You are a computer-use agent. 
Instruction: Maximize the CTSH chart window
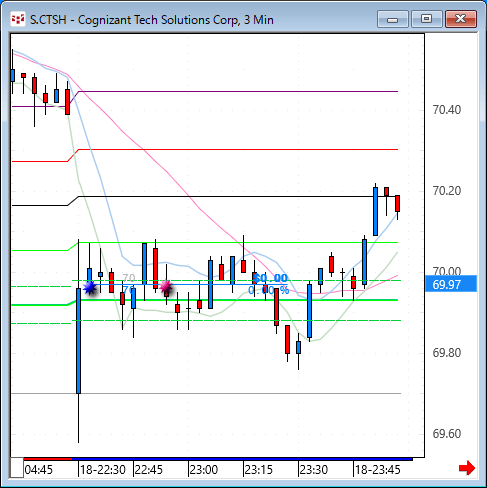(x=426, y=19)
